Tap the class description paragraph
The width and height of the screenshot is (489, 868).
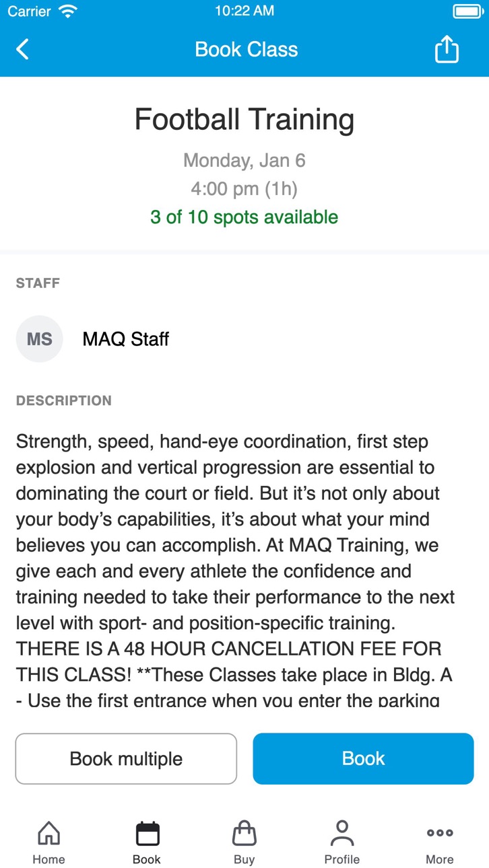[236, 571]
